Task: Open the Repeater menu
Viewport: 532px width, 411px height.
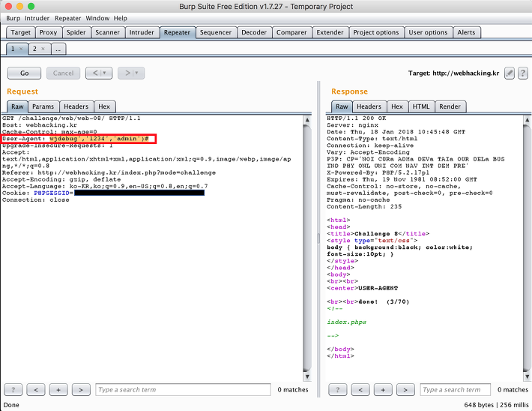Action: tap(68, 18)
